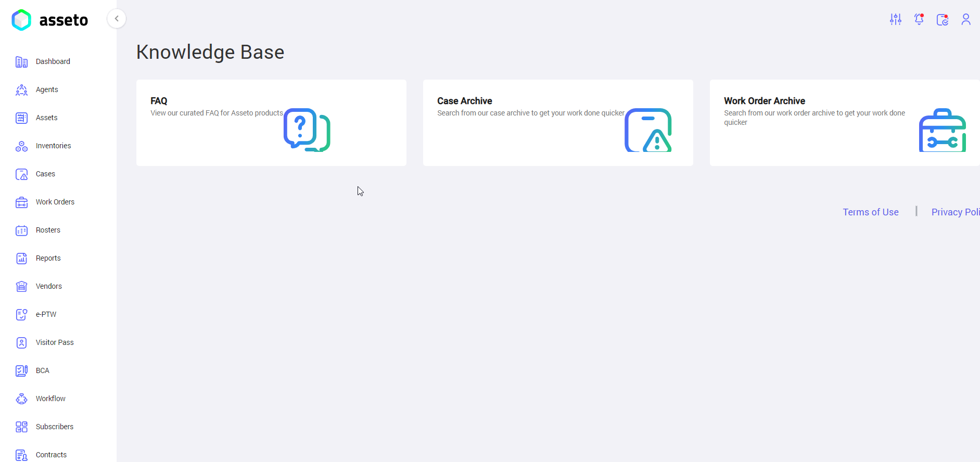980x462 pixels.
Task: Click 'Search from our work order archive' description
Action: pyautogui.click(x=814, y=118)
